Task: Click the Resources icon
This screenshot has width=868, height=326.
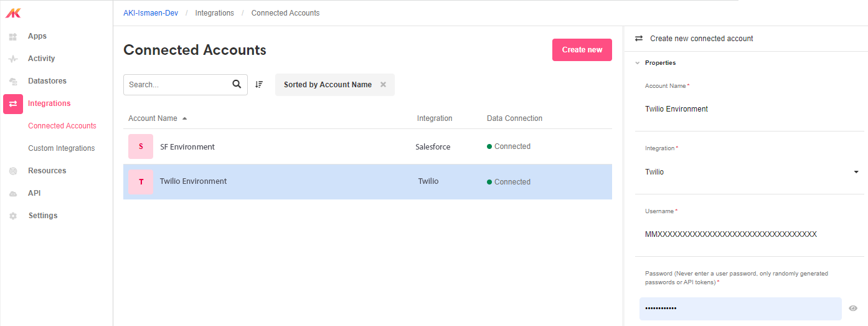Action: (x=13, y=171)
